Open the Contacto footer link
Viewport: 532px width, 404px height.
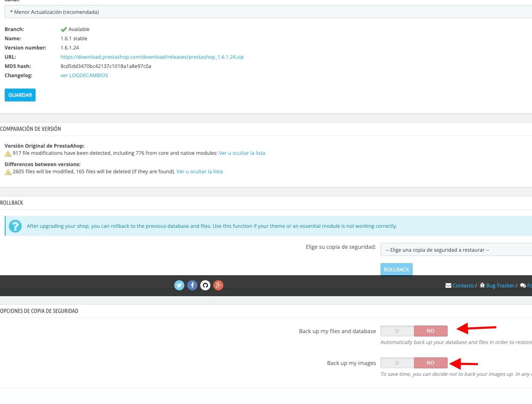coord(463,286)
